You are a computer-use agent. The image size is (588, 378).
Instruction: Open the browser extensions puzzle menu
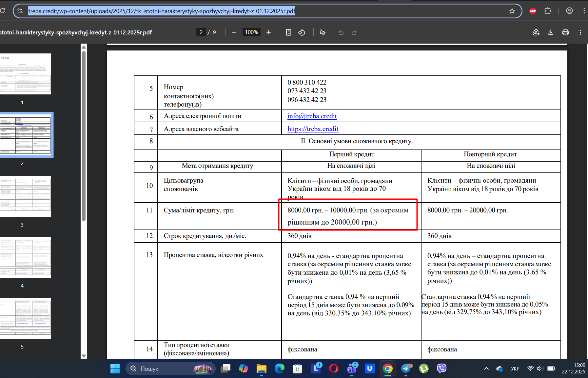pyautogui.click(x=548, y=11)
